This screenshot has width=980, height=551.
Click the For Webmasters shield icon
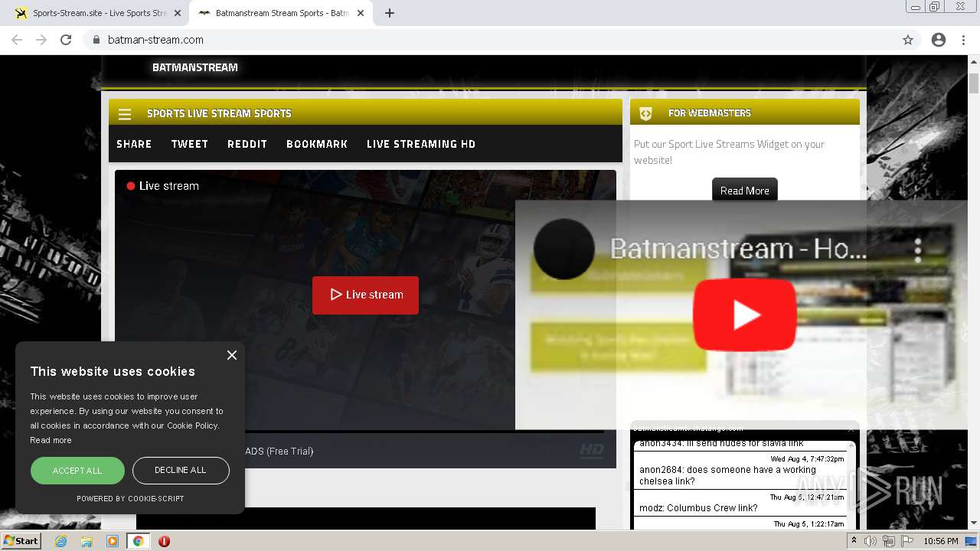click(645, 113)
